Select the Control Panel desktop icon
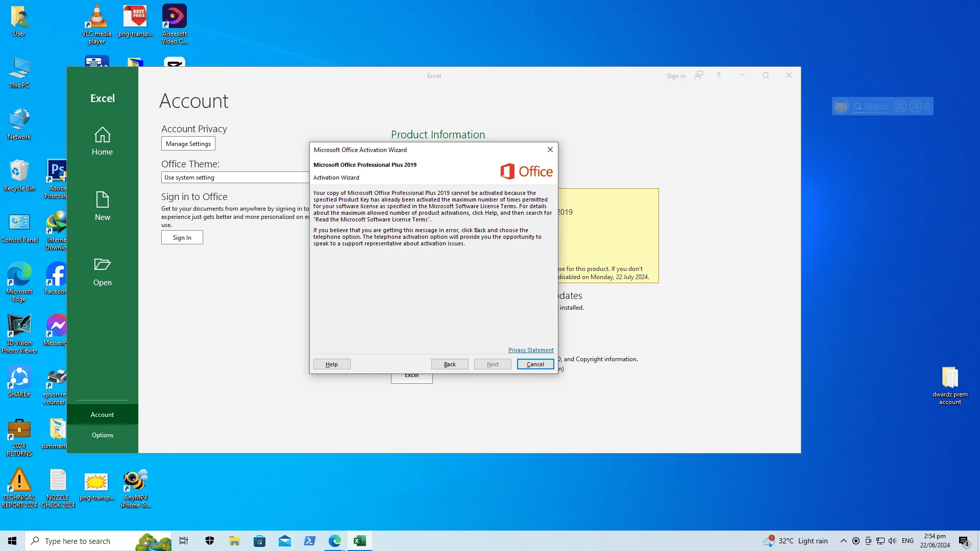Screen dimensions: 980x551 (19, 228)
